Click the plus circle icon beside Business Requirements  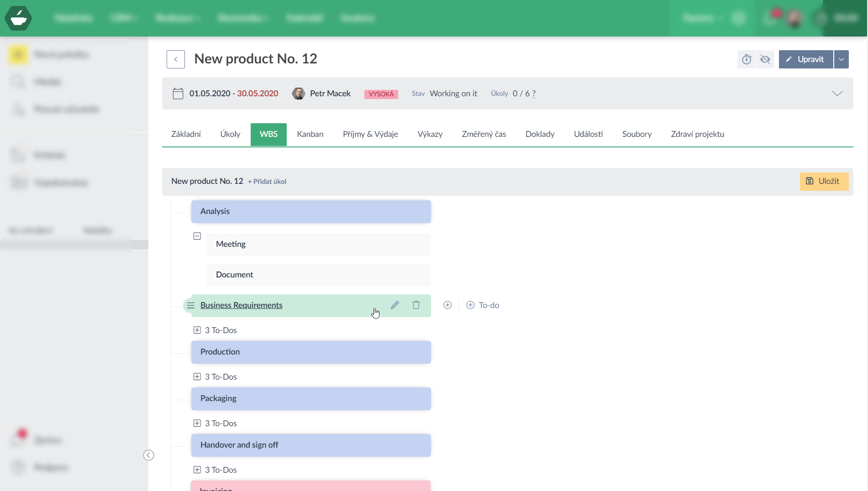(x=447, y=305)
